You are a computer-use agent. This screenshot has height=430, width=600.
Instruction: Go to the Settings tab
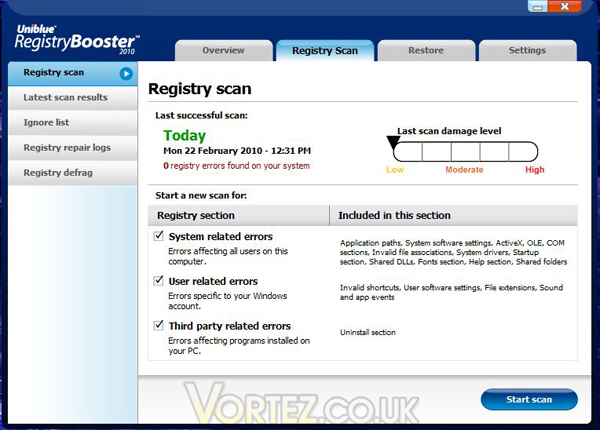pos(527,50)
